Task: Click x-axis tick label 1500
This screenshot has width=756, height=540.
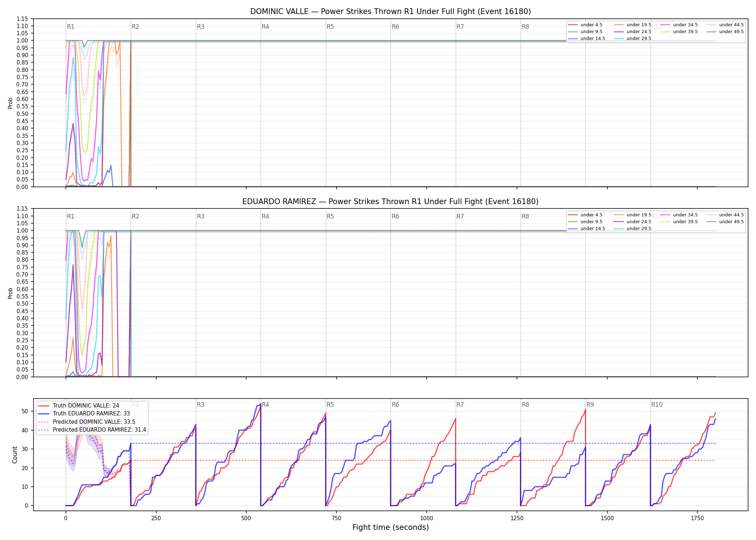Action: coord(607,518)
